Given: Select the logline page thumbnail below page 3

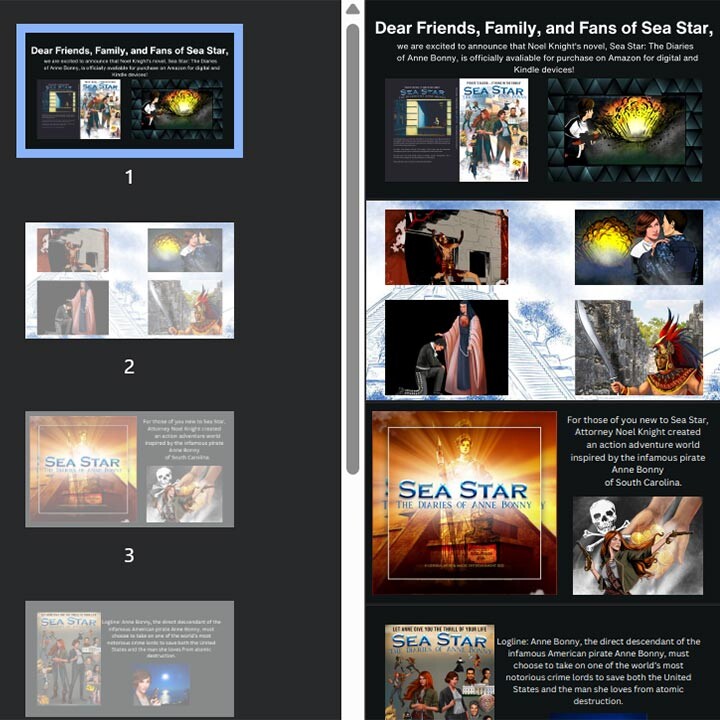Looking at the screenshot, I should click(129, 658).
